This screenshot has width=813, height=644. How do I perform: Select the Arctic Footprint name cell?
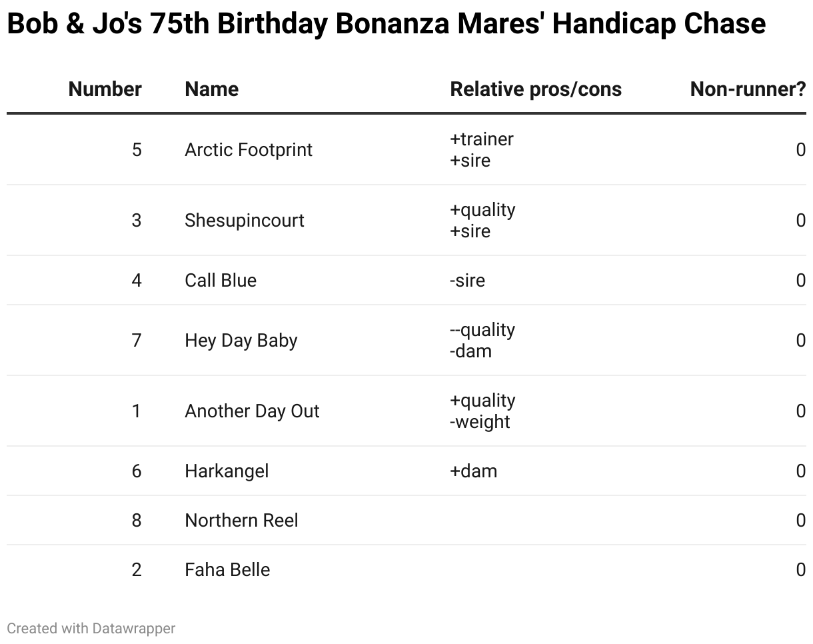tap(249, 149)
